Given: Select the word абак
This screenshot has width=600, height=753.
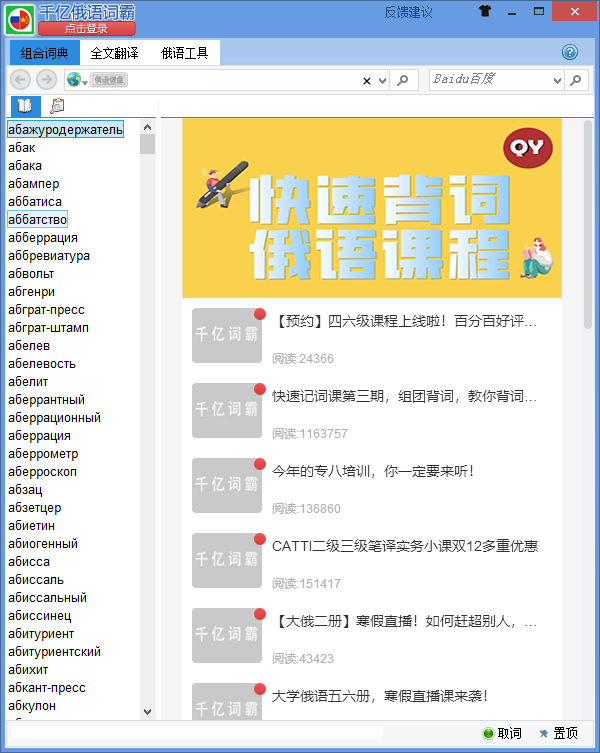Looking at the screenshot, I should click(x=22, y=147).
